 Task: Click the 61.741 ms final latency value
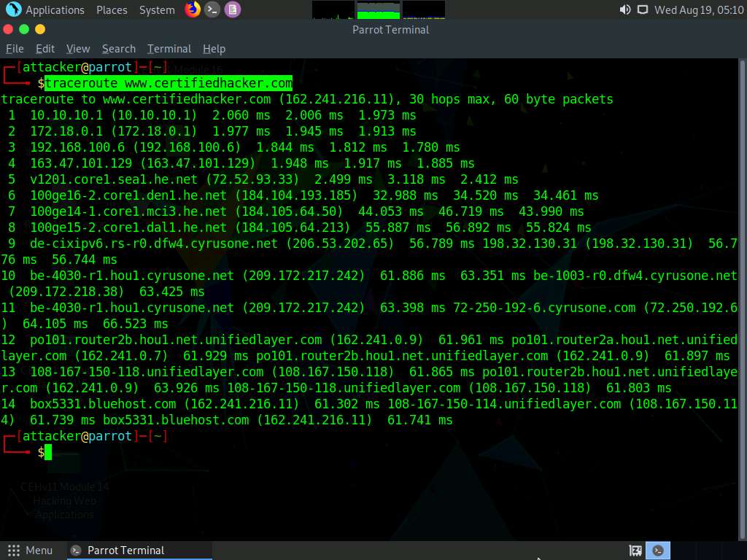[x=419, y=420]
